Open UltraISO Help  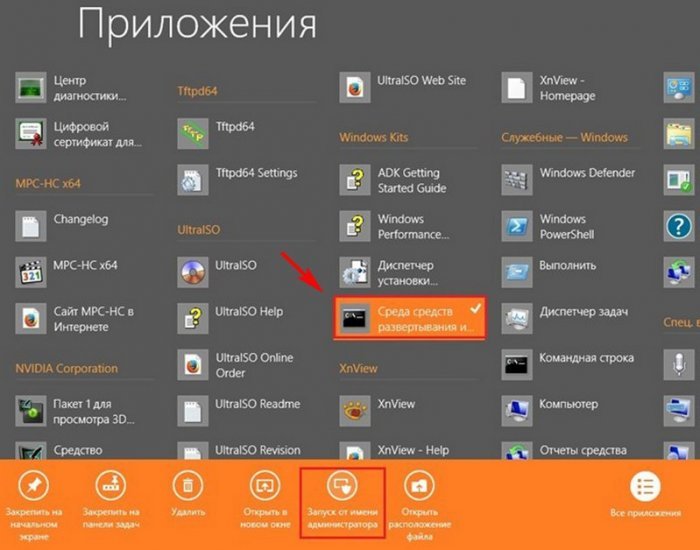pos(230,319)
